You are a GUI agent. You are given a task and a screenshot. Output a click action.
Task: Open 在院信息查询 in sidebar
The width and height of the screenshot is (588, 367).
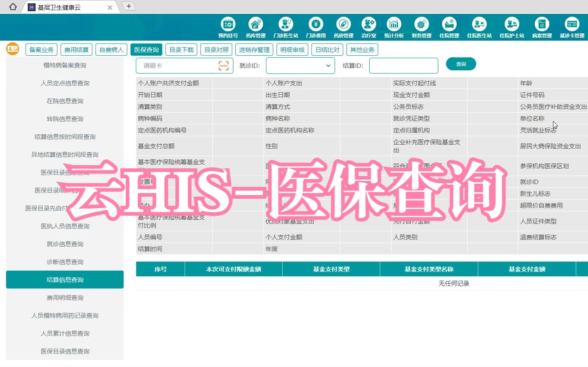(65, 101)
